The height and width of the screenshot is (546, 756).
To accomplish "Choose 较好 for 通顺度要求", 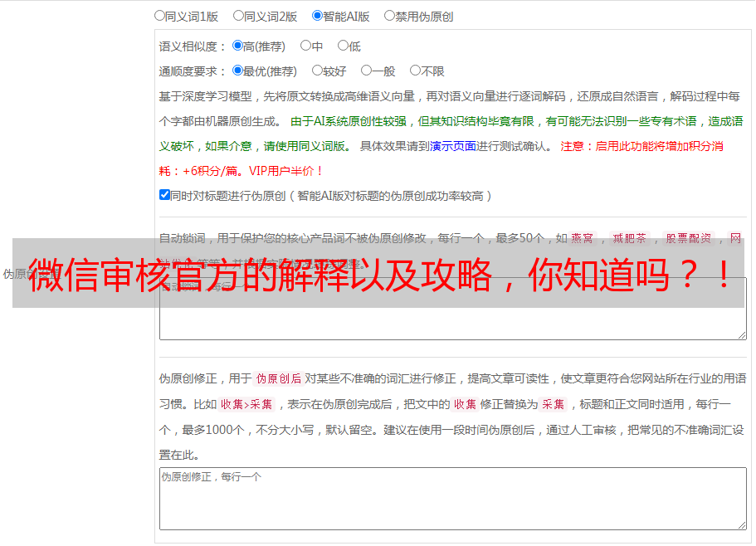I will (x=317, y=71).
